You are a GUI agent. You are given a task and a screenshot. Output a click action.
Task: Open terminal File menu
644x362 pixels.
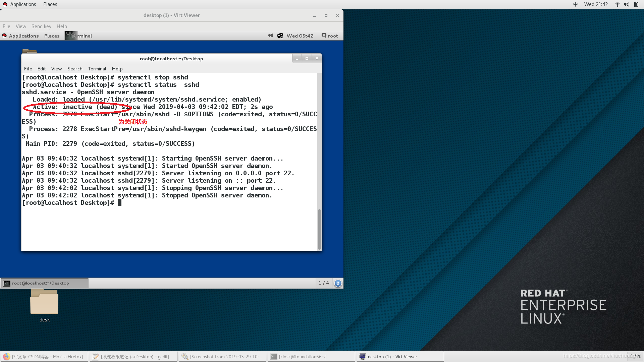click(x=28, y=69)
